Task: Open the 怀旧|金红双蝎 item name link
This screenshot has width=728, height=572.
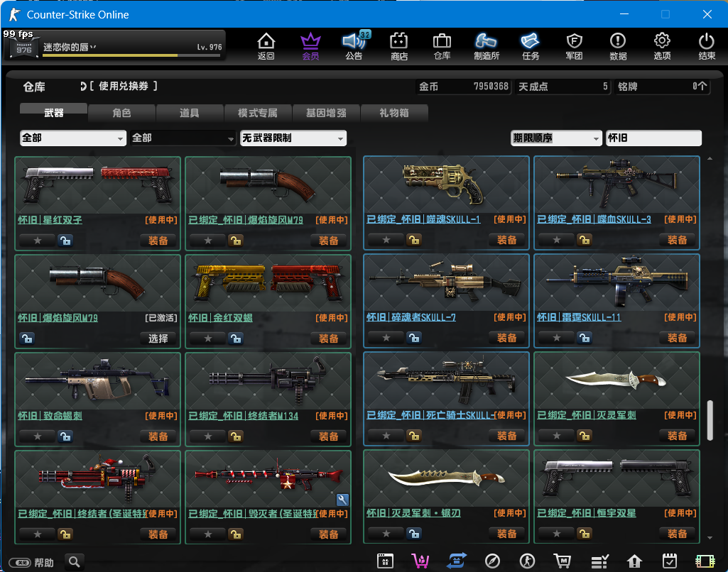Action: click(x=221, y=318)
